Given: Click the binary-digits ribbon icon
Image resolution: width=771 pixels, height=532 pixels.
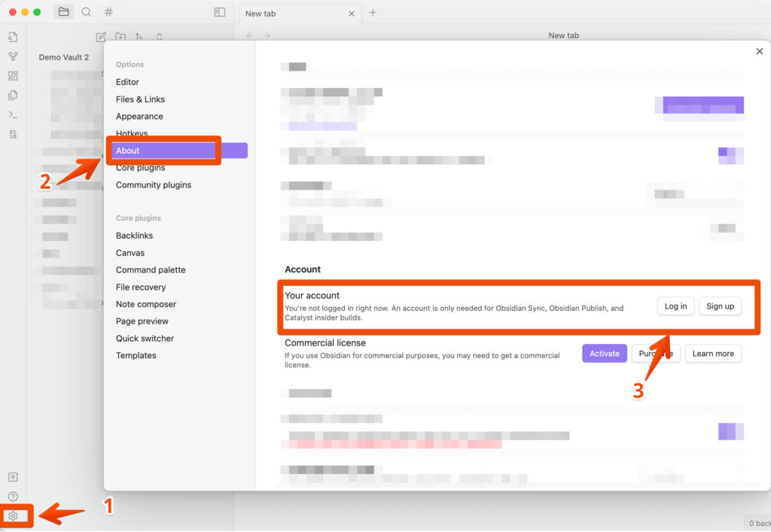Looking at the screenshot, I should click(x=14, y=134).
